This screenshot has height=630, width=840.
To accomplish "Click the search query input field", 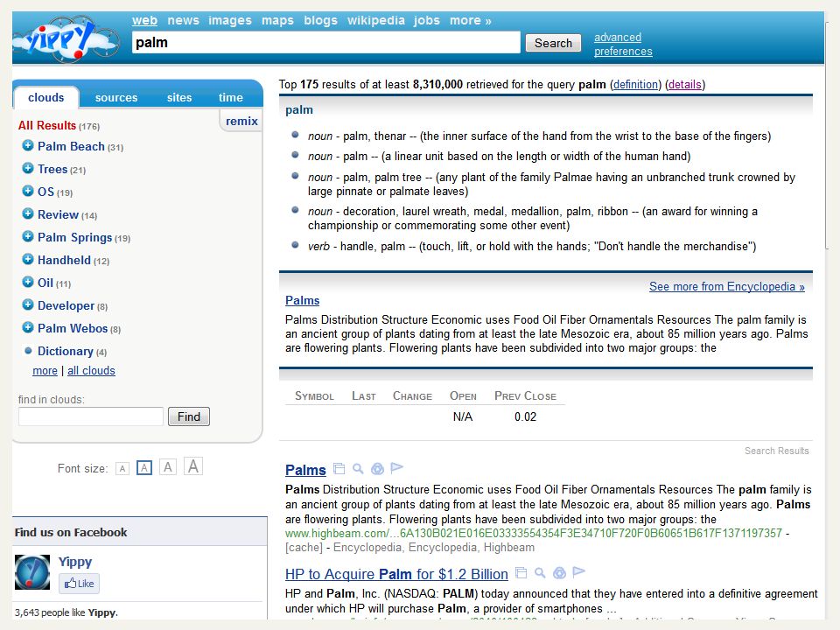I will (x=326, y=42).
